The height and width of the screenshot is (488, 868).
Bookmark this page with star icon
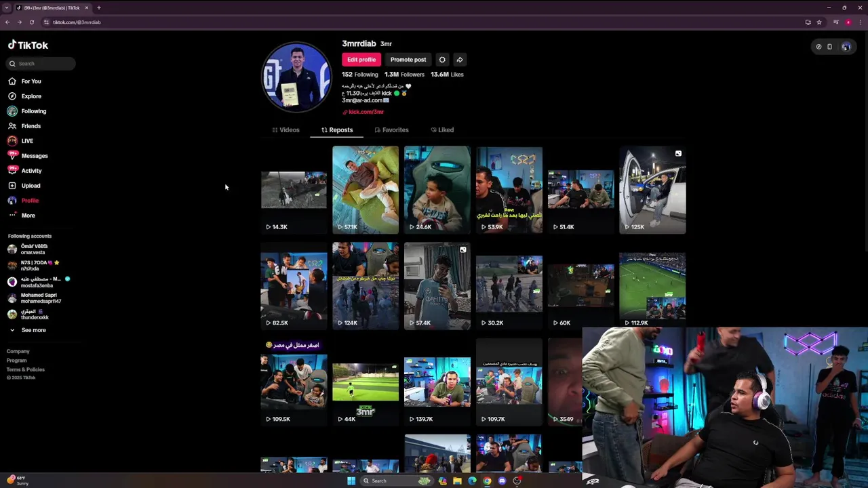(x=819, y=22)
